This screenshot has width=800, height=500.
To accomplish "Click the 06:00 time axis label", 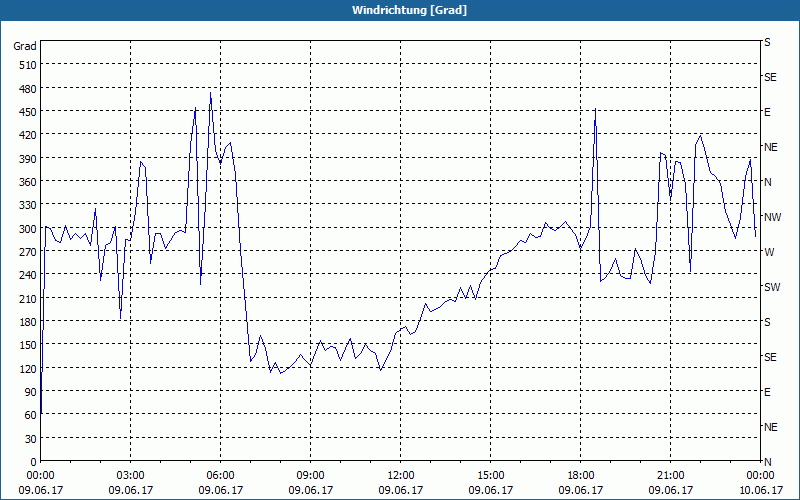I will (220, 476).
